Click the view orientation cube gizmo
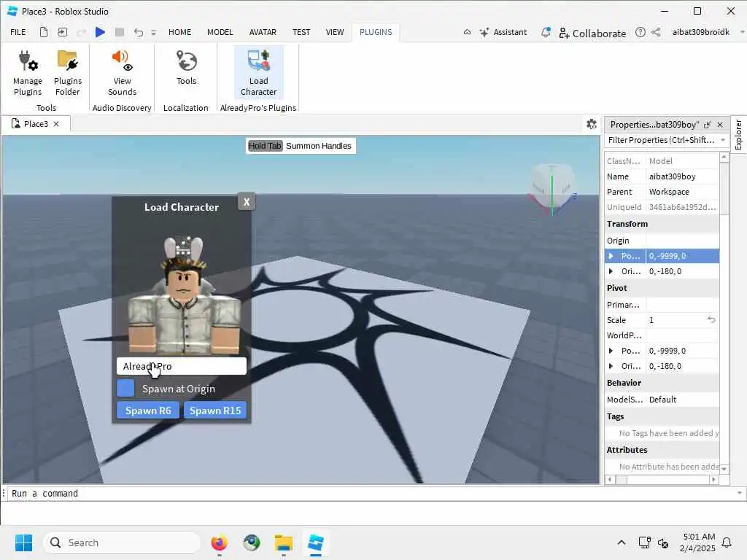The image size is (747, 560). click(x=552, y=188)
